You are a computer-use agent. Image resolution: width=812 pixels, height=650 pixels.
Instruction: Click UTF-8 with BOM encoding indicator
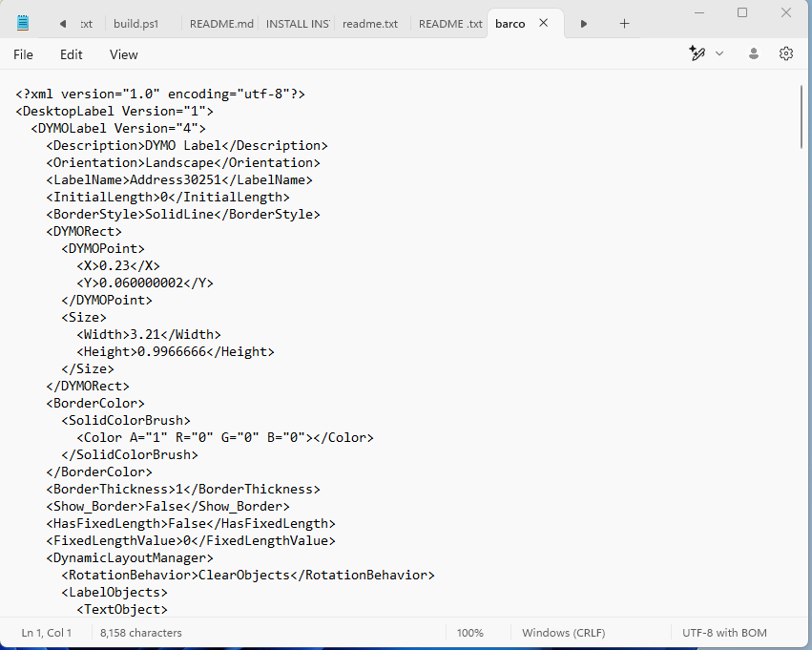pos(724,633)
